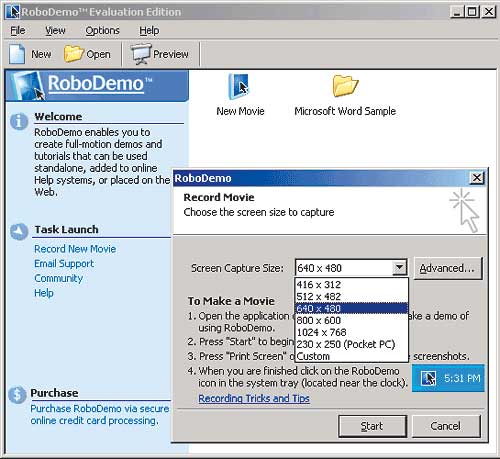Select 1024 x 768 from the list
The image size is (500, 459).
(x=352, y=332)
